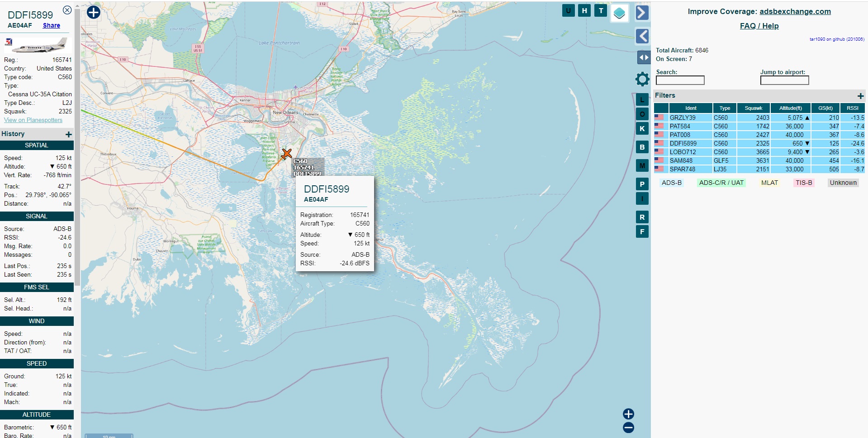This screenshot has width=868, height=438.
Task: Open the FAQ / Help link
Action: pyautogui.click(x=759, y=26)
